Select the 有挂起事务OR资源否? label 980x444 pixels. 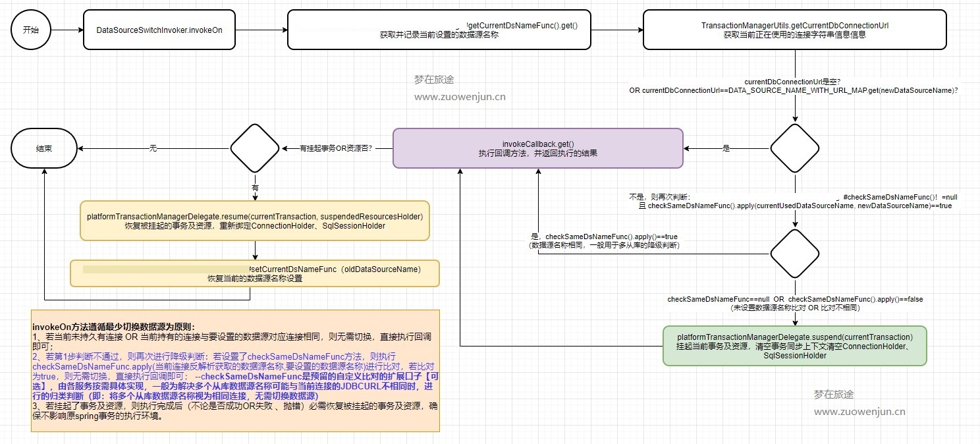click(x=336, y=148)
